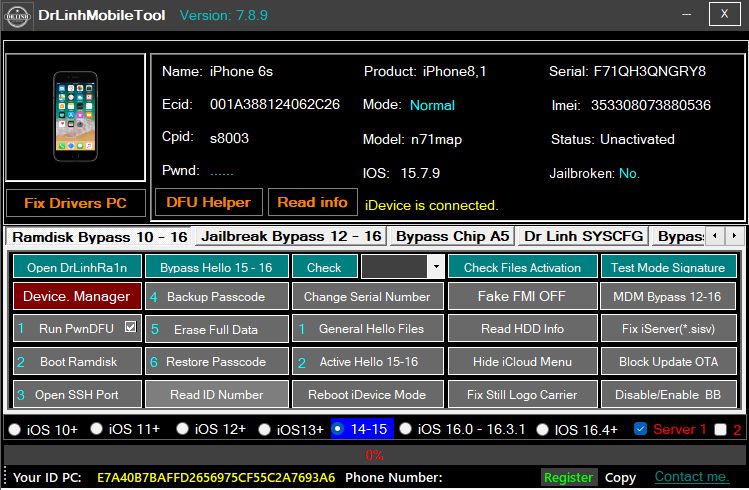Screen dimensions: 749x490
Task: Select the iOS 16.0 - 16.3.1 radio option
Action: tap(405, 428)
